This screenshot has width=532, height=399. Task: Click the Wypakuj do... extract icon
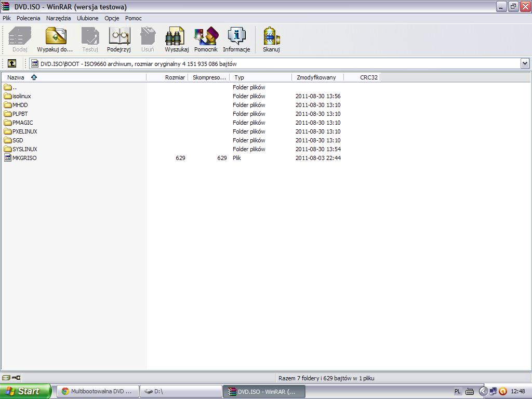coord(56,36)
